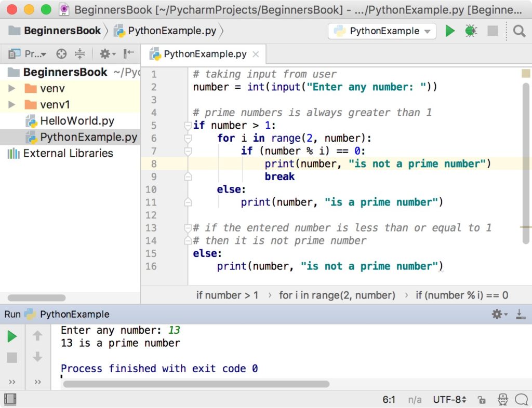Rerun using Run panel green arrow

coord(12,336)
